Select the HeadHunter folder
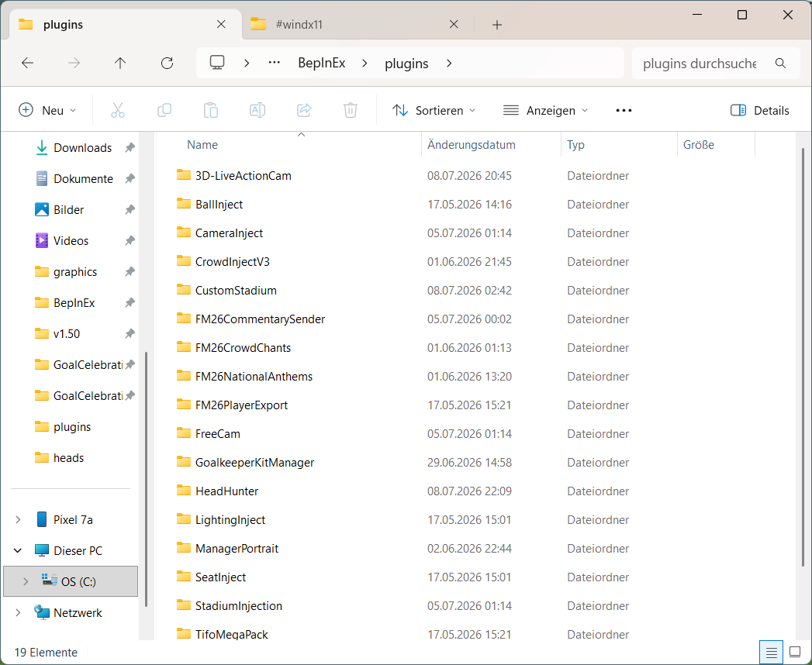The height and width of the screenshot is (665, 812). 226,491
